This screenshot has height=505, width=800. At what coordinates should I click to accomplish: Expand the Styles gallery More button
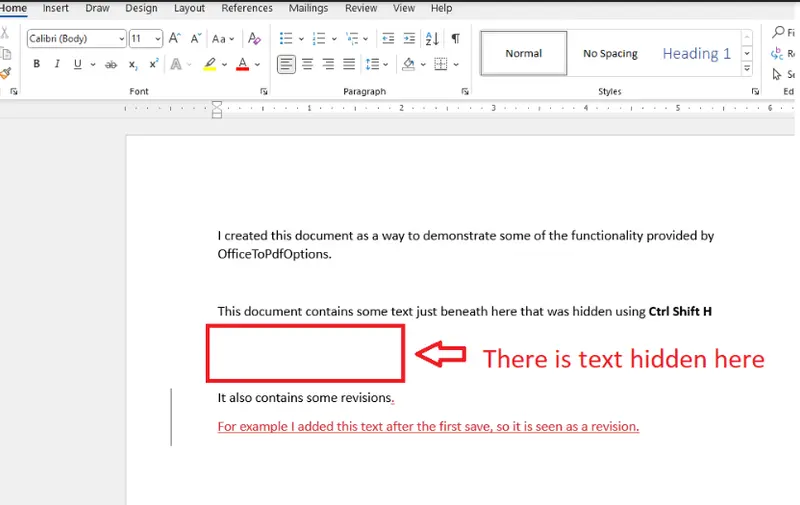747,68
